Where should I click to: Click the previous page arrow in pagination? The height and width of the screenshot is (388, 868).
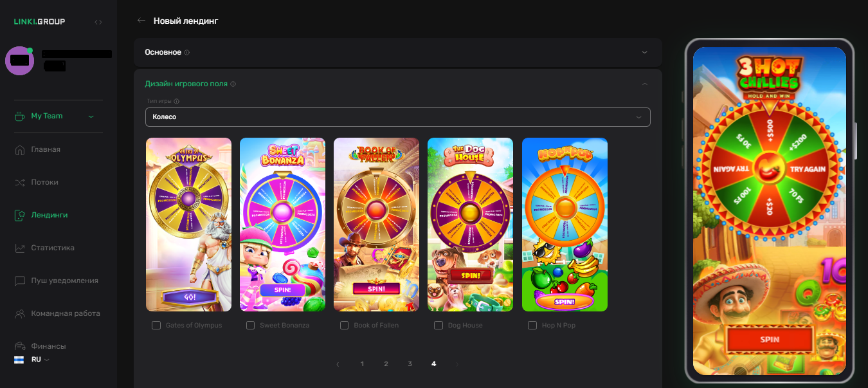point(338,364)
